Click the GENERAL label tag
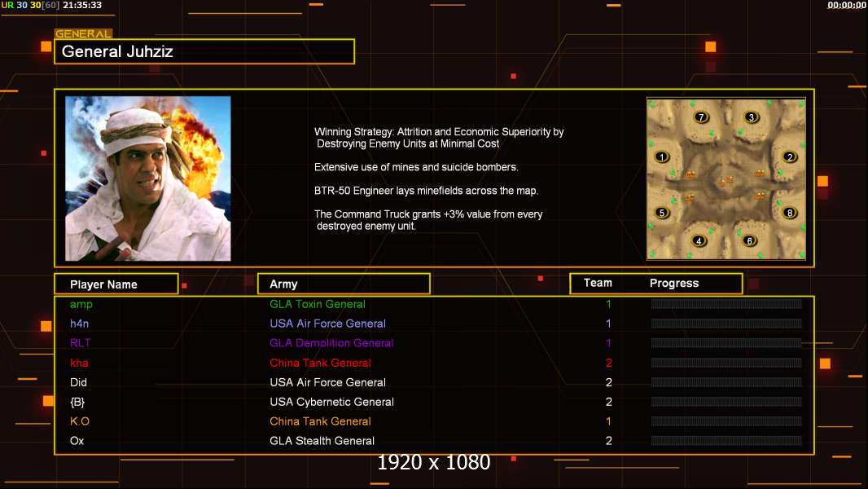 tap(83, 33)
